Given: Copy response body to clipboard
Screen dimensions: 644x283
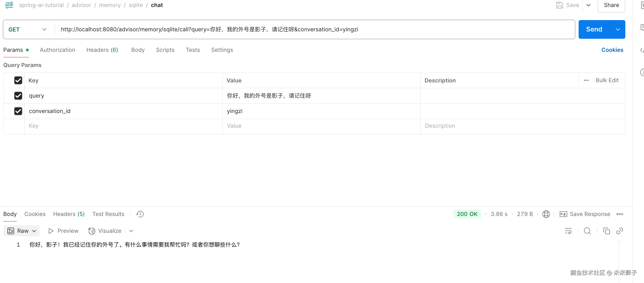Looking at the screenshot, I should (606, 231).
